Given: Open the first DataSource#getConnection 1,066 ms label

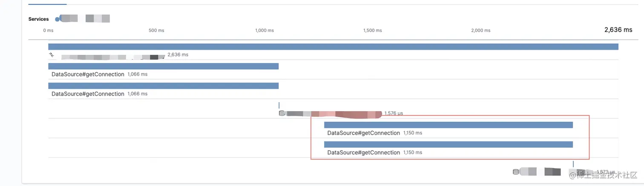Looking at the screenshot, I should click(x=88, y=74).
